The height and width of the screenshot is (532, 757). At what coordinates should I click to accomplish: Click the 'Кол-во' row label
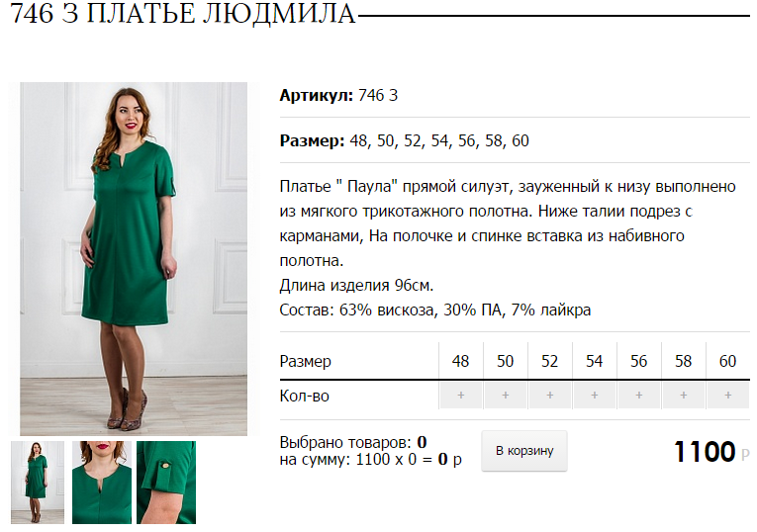click(304, 396)
